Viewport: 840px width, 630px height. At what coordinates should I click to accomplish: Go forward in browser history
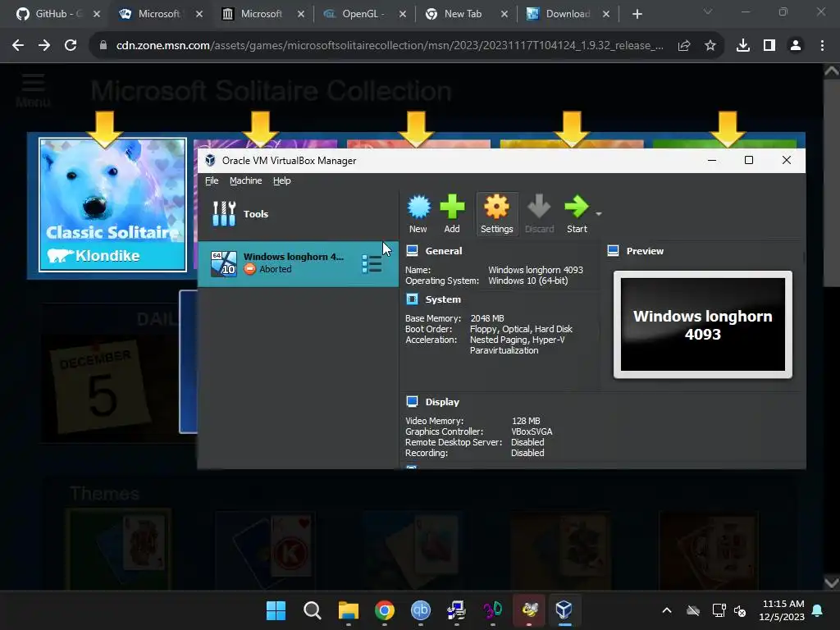point(44,46)
